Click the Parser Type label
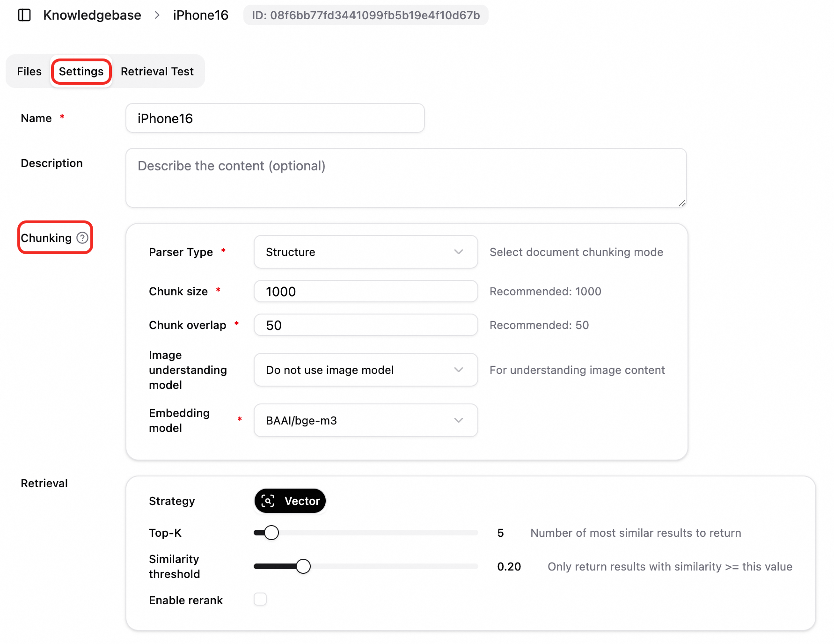Viewport: 834px width, 644px height. pos(181,252)
